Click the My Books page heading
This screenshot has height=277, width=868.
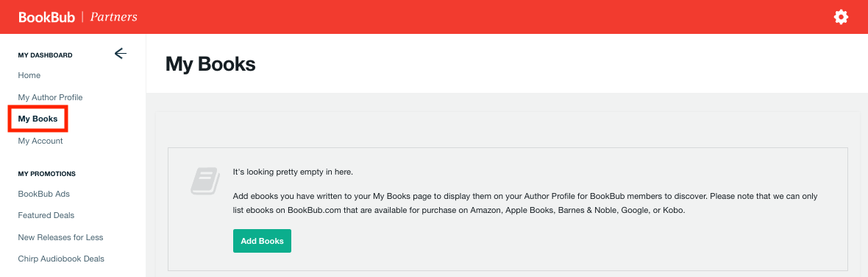pyautogui.click(x=210, y=64)
